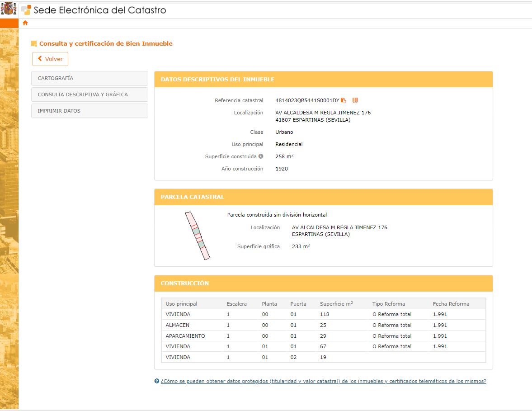Open CONSULTA DESCRIPTIVA Y GRÁFICA
The height and width of the screenshot is (411, 532).
pos(89,94)
